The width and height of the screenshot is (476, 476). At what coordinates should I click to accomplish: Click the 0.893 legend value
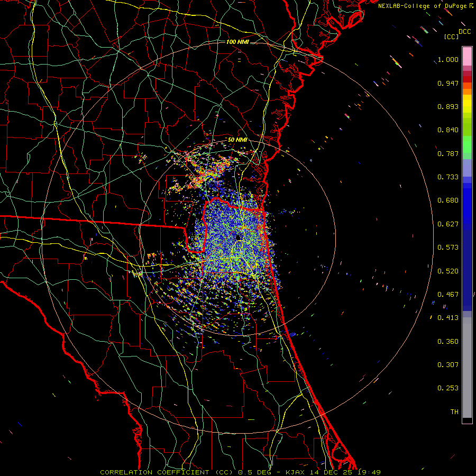pyautogui.click(x=448, y=106)
